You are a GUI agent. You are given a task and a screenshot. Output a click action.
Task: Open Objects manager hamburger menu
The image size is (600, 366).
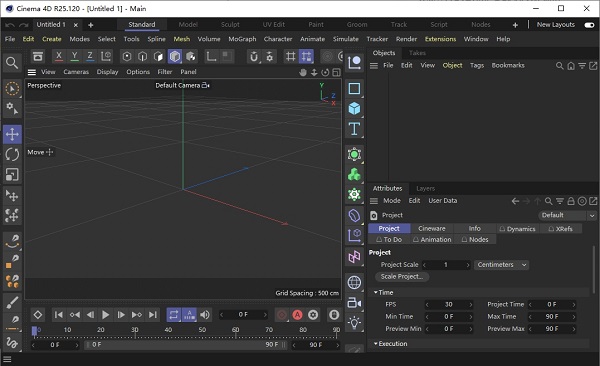[x=374, y=66]
